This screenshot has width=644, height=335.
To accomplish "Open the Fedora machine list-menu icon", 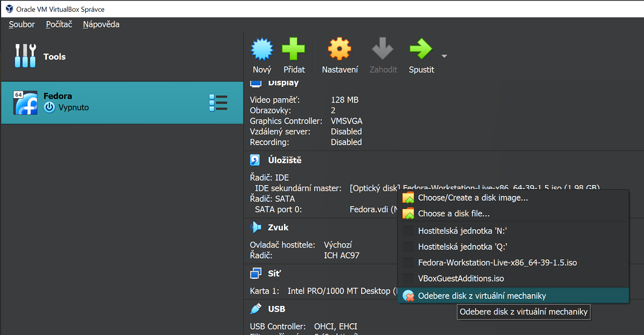I will coord(218,103).
